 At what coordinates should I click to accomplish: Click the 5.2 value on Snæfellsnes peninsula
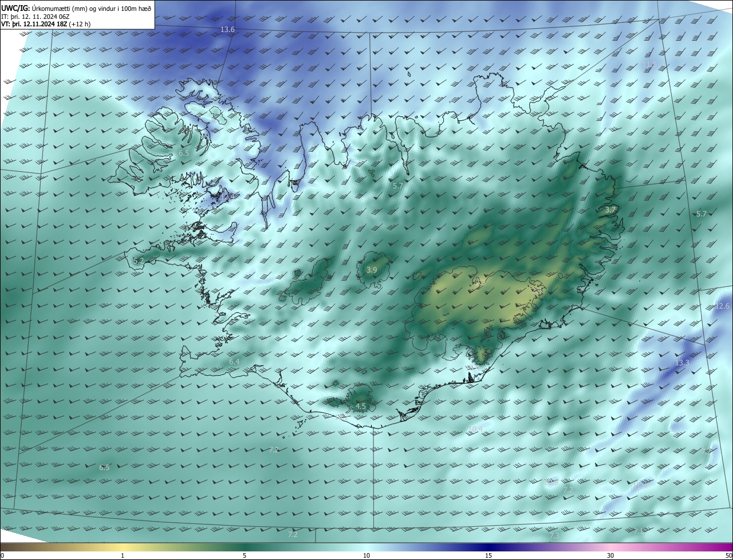click(139, 261)
